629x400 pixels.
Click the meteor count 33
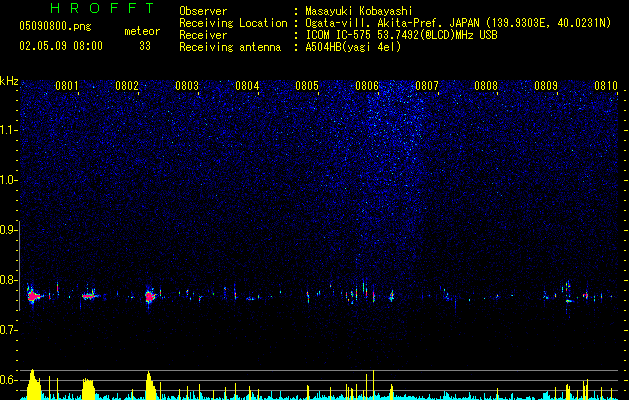coord(145,46)
